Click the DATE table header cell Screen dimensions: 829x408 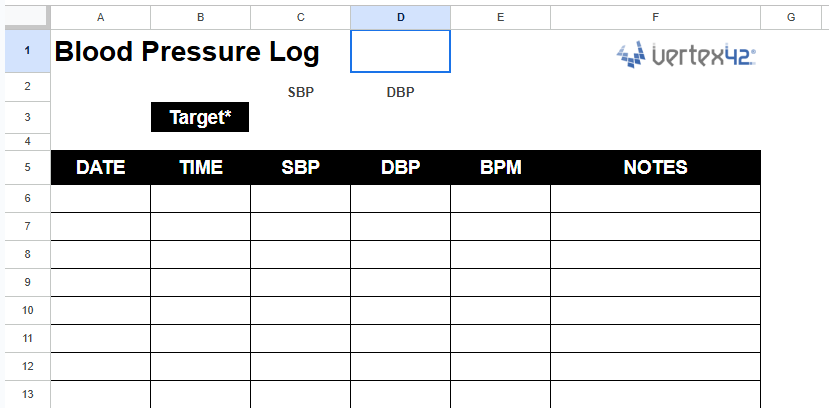pyautogui.click(x=100, y=167)
